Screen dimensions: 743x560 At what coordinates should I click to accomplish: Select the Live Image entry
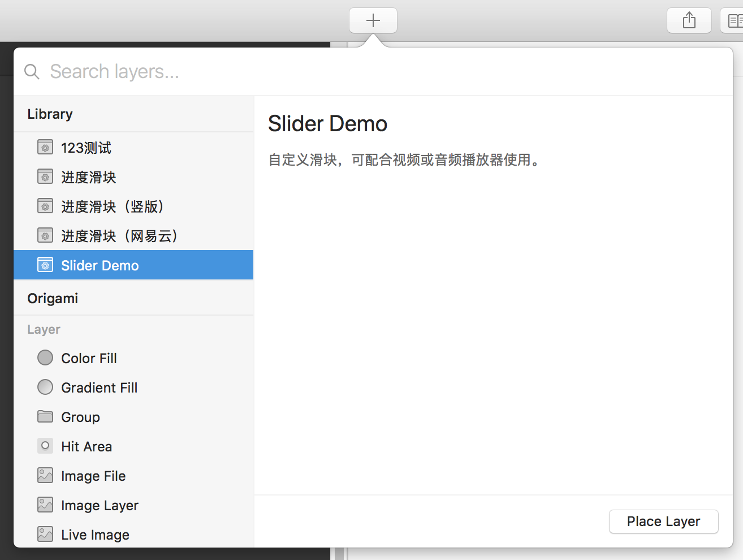(95, 535)
